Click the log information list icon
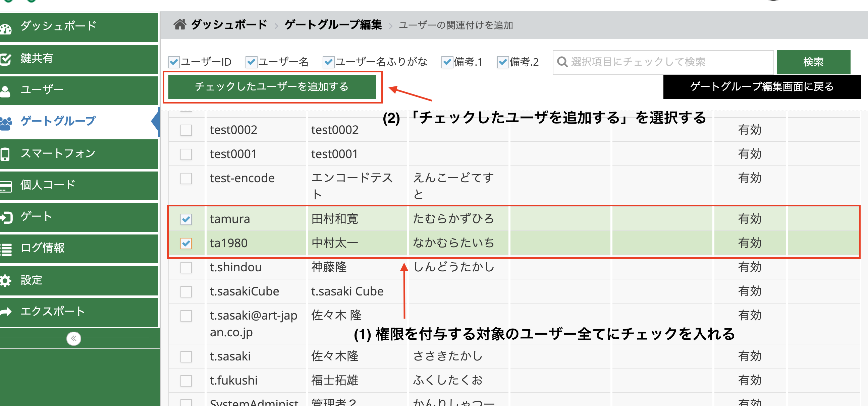Screen dimensions: 868x406 click(x=6, y=250)
